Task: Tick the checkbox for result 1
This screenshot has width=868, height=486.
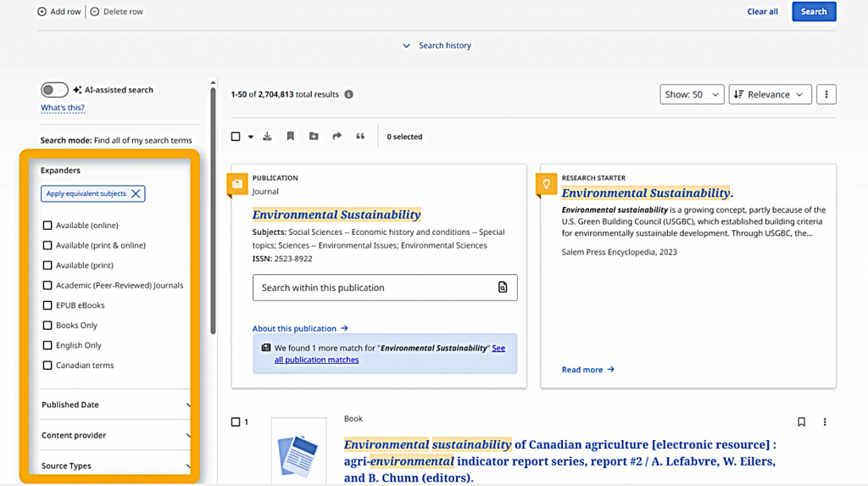Action: (236, 422)
